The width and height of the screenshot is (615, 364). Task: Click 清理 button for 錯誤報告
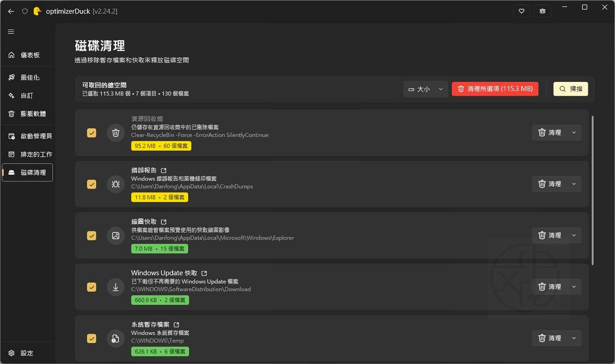pyautogui.click(x=549, y=184)
